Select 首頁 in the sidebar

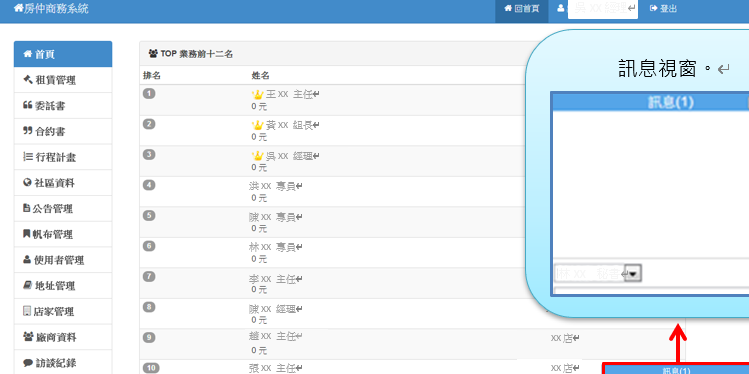pos(63,54)
